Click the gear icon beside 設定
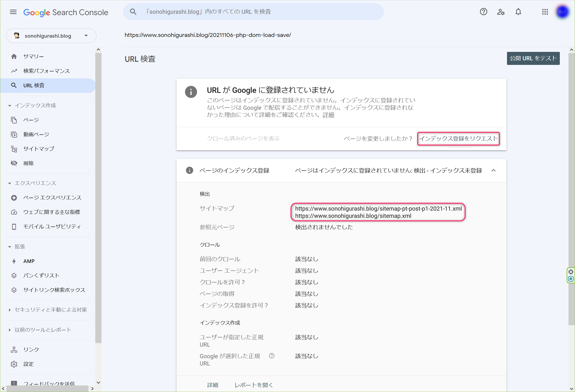Image resolution: width=575 pixels, height=392 pixels. pyautogui.click(x=14, y=364)
